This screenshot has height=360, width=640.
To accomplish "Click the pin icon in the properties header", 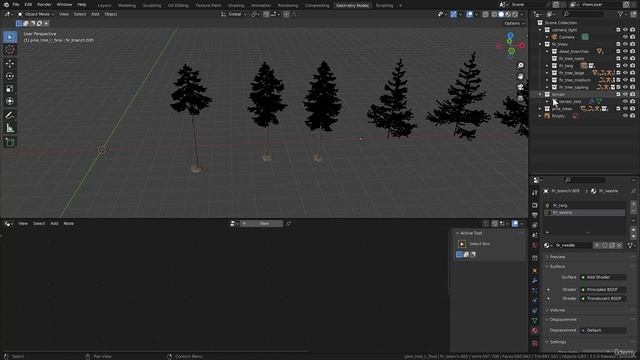I will point(633,191).
